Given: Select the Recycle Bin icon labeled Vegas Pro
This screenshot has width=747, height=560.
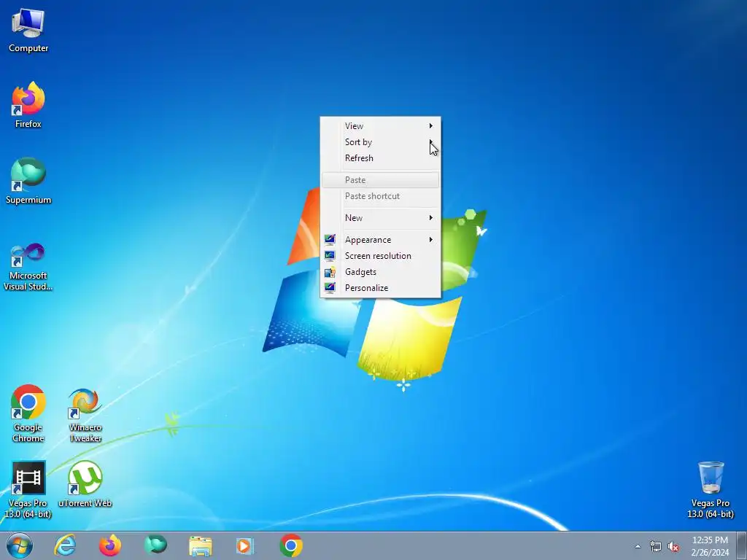Looking at the screenshot, I should 711,489.
